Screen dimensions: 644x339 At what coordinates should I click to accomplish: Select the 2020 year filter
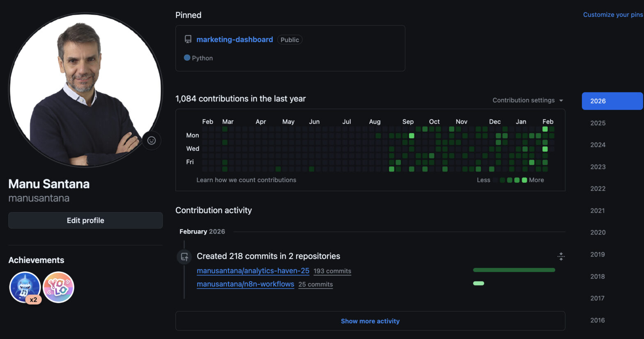598,232
